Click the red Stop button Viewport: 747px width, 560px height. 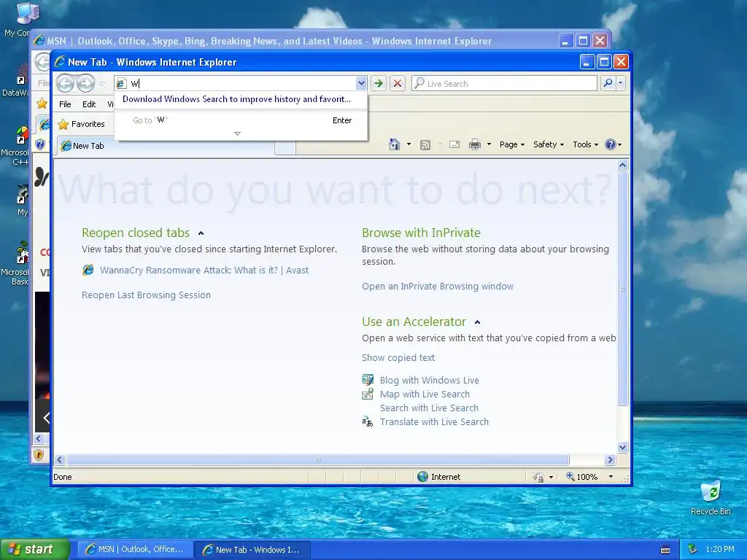click(x=398, y=83)
